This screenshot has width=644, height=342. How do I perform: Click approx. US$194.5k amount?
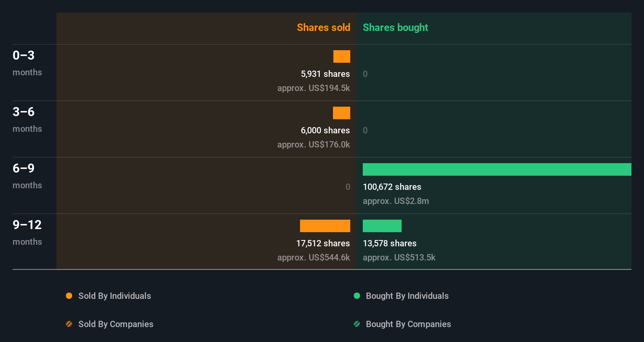(313, 88)
